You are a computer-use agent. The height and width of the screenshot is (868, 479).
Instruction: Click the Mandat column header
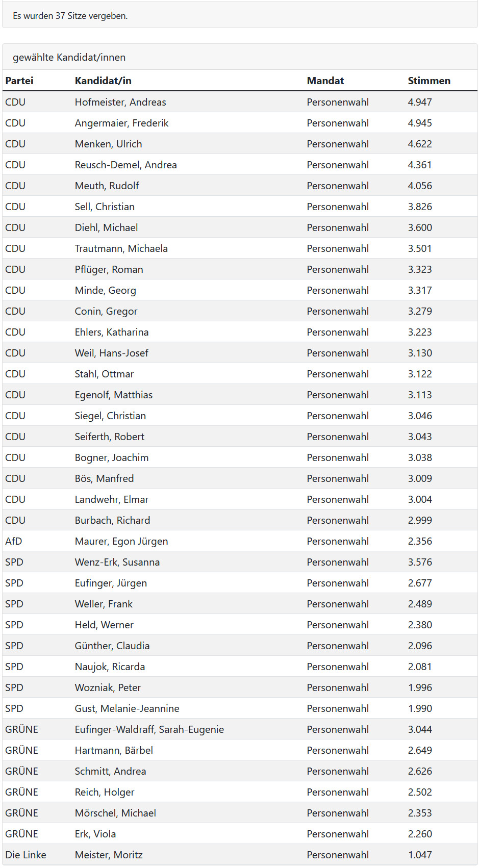[x=325, y=81]
